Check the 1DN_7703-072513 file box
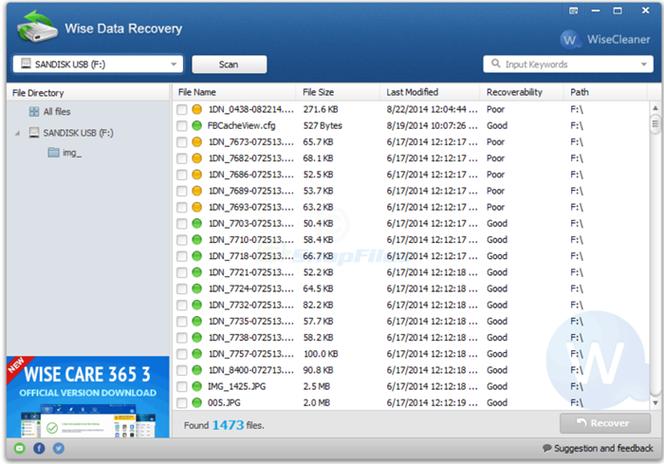 point(182,224)
